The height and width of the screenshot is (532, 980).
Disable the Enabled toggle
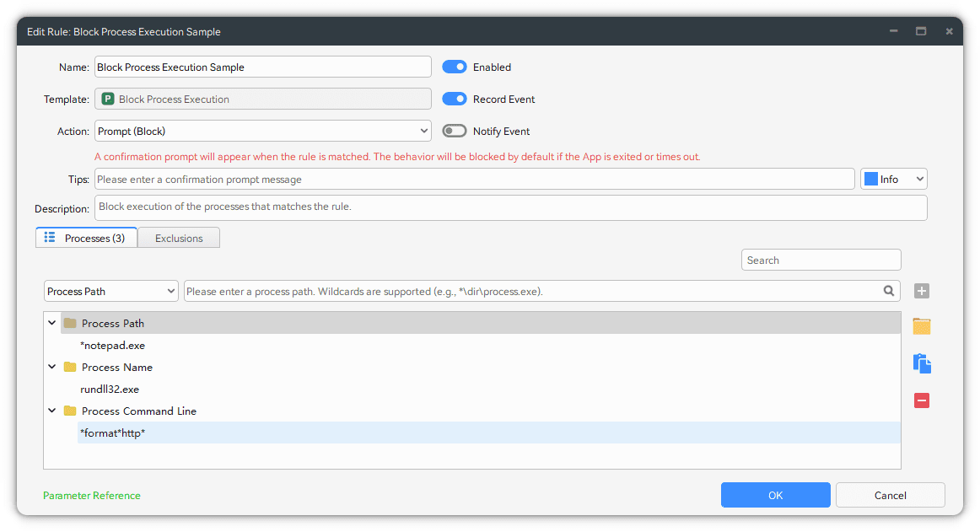coord(455,67)
